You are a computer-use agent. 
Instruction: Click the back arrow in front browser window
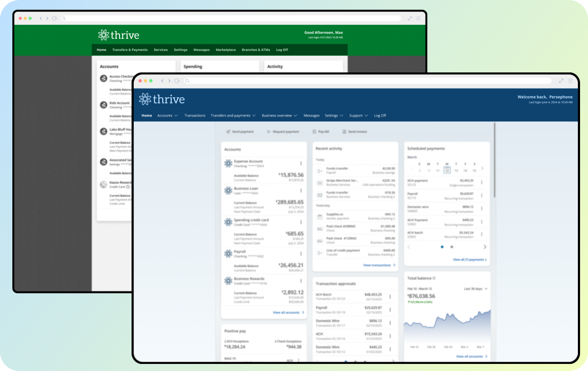[162, 81]
